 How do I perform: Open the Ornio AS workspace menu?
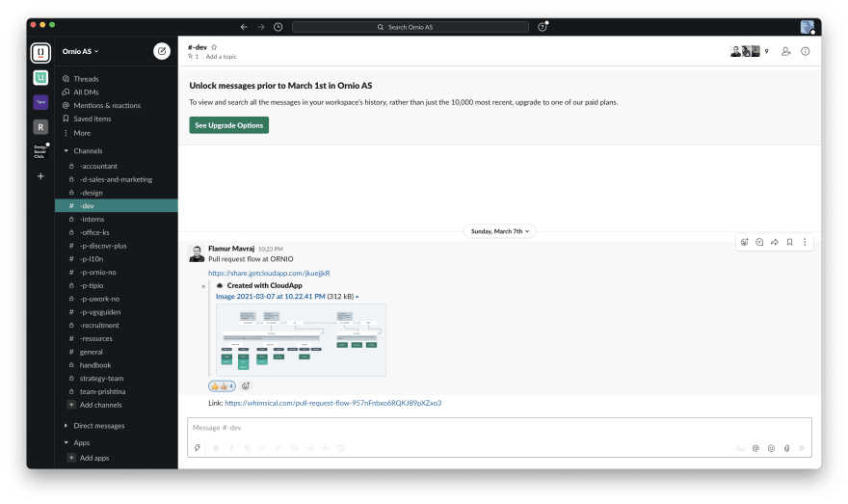coord(80,51)
